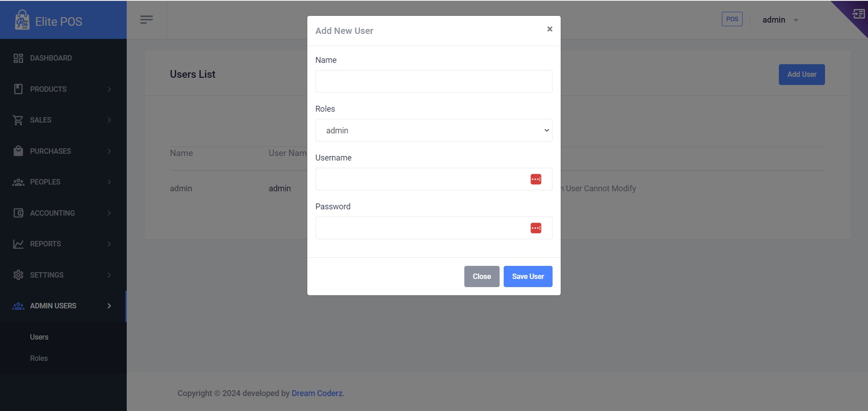868x411 pixels.
Task: Open the Dream Coderz link
Action: click(x=318, y=393)
